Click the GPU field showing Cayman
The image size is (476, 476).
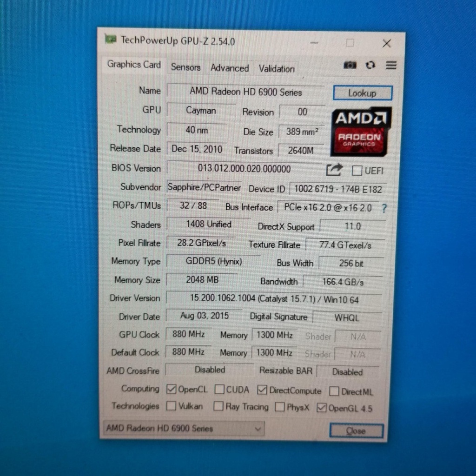point(201,111)
